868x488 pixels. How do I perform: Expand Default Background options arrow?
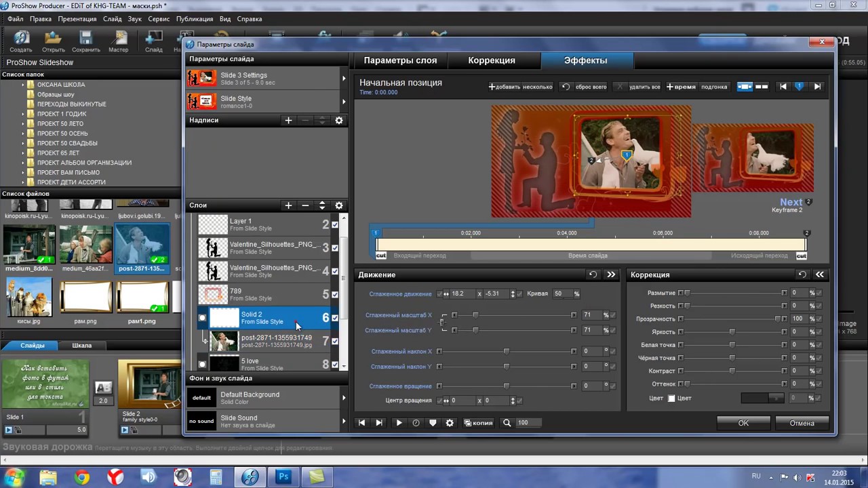[x=344, y=398]
